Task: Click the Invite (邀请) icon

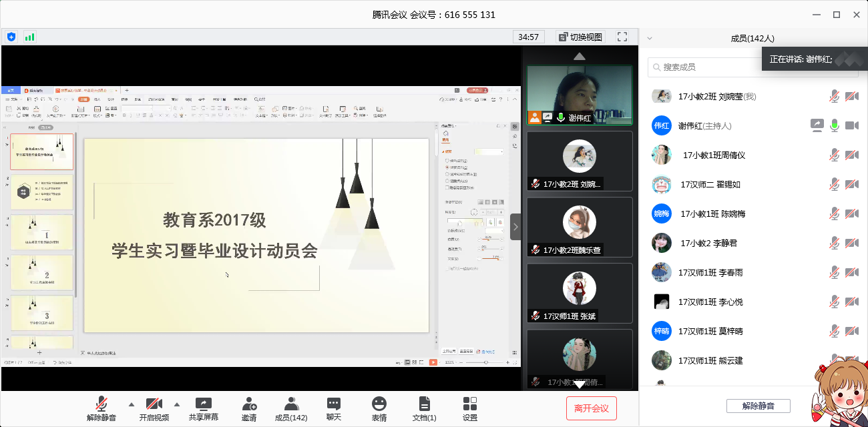Action: tap(248, 409)
